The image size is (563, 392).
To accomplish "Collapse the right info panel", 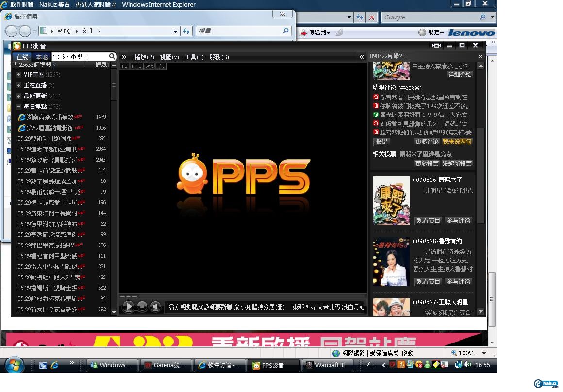I will click(x=362, y=57).
